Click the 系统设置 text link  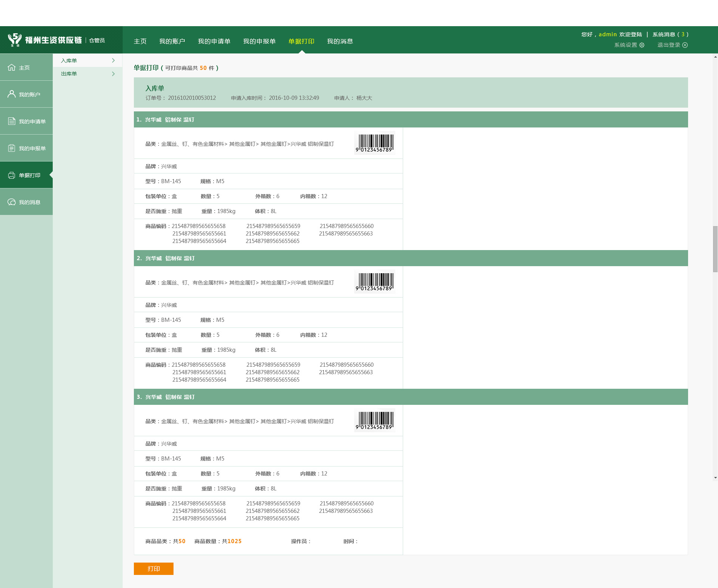(x=626, y=45)
